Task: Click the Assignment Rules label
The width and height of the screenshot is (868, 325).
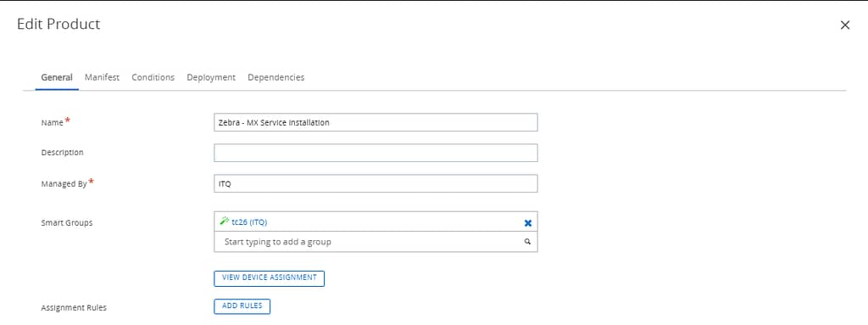Action: click(74, 307)
